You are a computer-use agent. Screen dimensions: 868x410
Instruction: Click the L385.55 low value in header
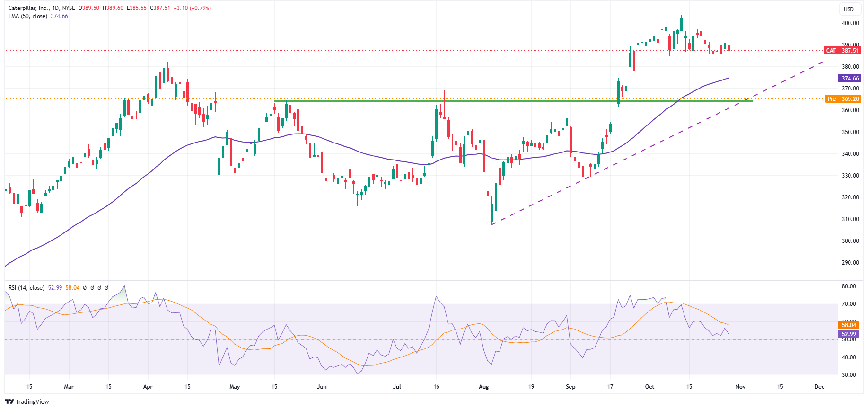point(137,8)
